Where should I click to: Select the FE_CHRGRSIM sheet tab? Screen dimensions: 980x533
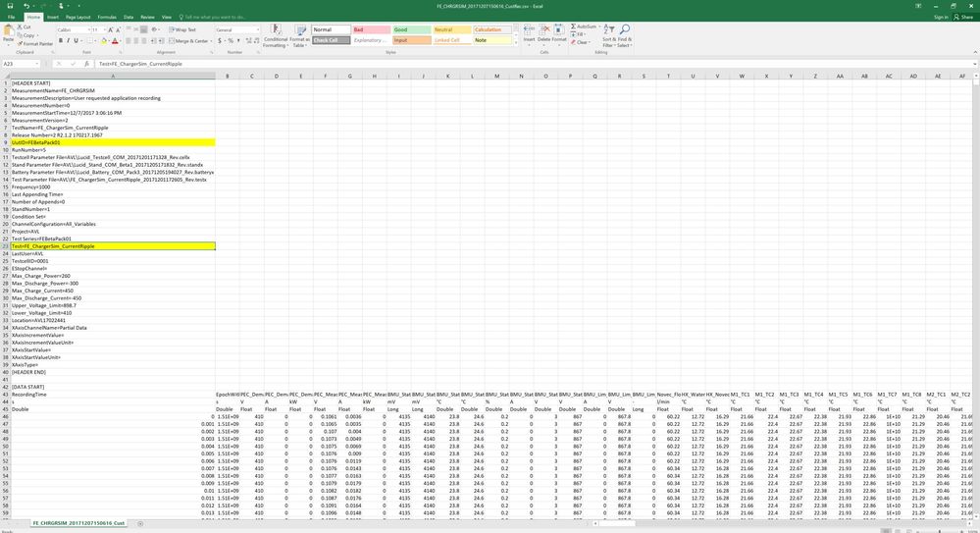(78, 523)
